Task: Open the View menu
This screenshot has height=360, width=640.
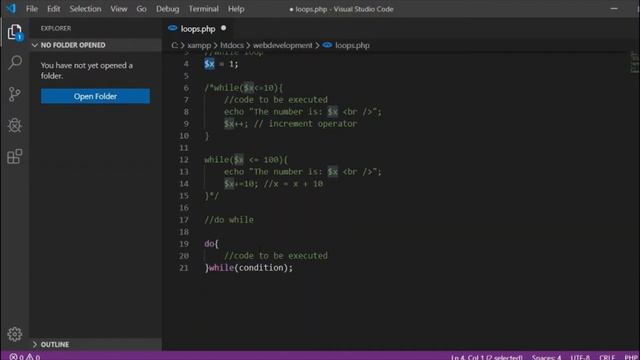Action: pyautogui.click(x=118, y=9)
